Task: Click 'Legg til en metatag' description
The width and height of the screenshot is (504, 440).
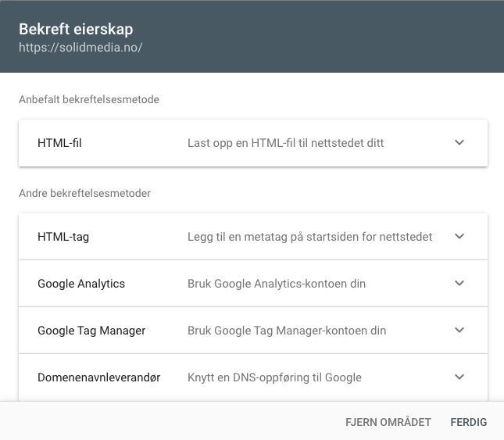Action: 309,237
